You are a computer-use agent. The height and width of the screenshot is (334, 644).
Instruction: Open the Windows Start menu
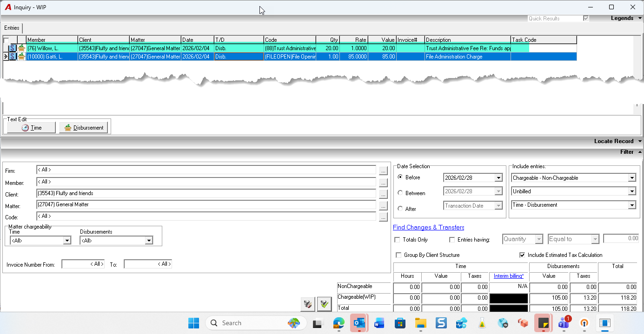[x=193, y=323]
